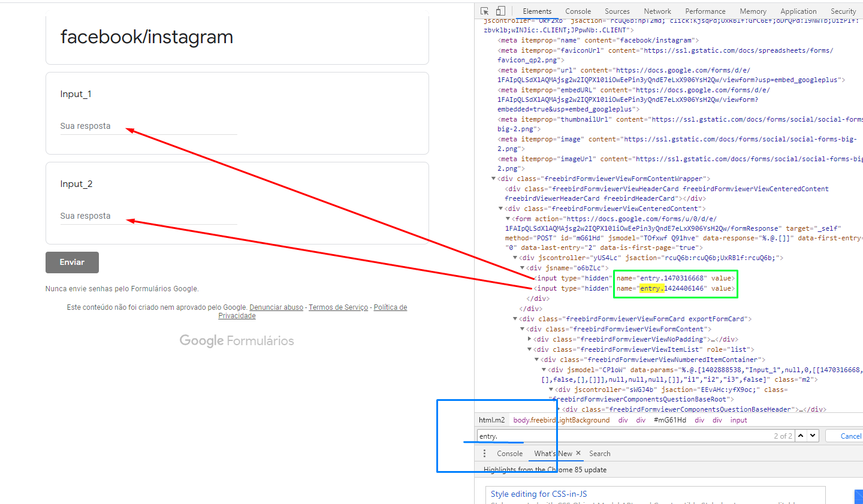Select the html.m2 breadcrumb
The width and height of the screenshot is (863, 504).
[491, 420]
